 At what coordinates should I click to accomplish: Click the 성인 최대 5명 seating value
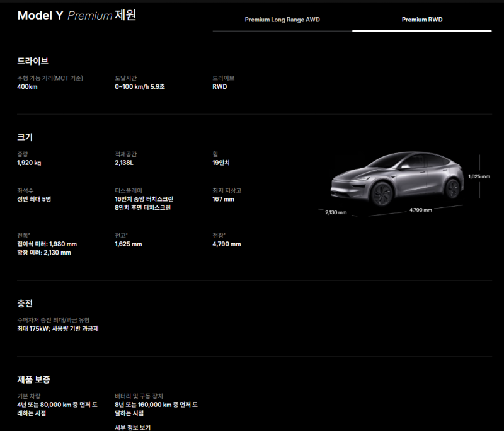pos(34,199)
